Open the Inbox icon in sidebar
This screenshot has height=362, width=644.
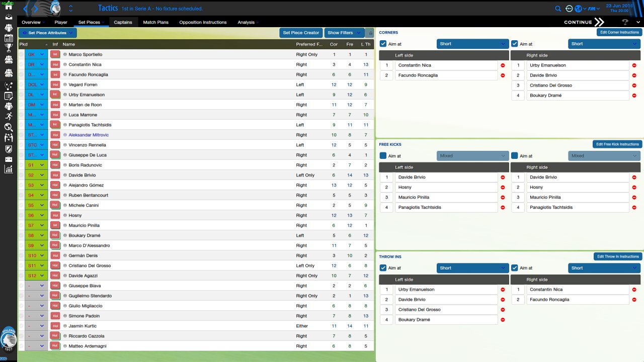(x=8, y=17)
